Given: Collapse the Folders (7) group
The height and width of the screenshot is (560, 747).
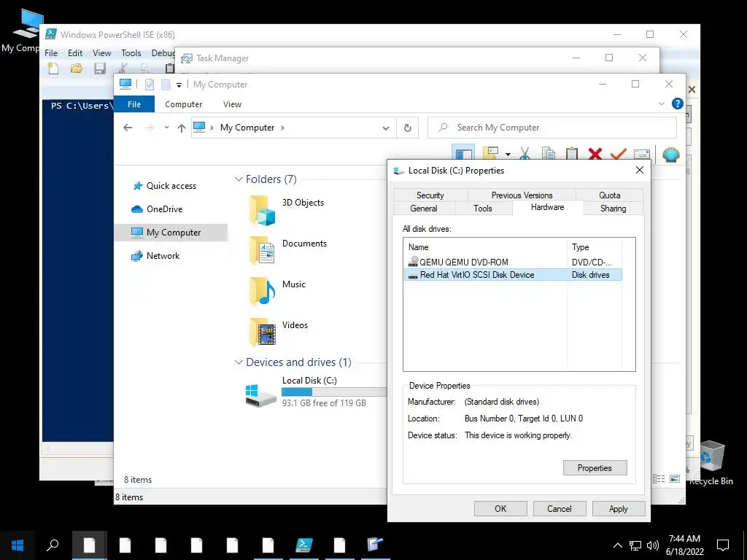Looking at the screenshot, I should coord(239,179).
